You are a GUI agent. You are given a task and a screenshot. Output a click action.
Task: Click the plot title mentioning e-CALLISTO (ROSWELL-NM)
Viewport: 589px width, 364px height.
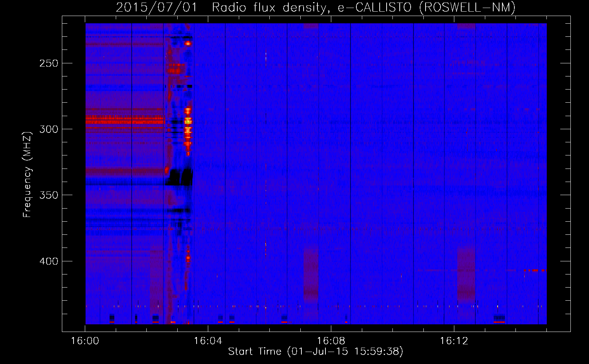pyautogui.click(x=316, y=8)
